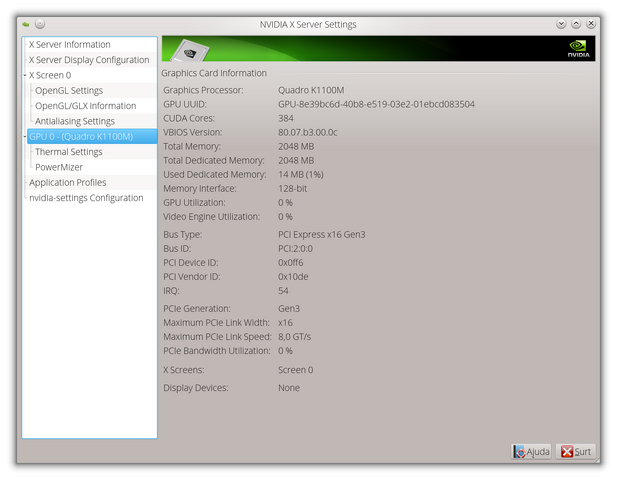Open nvidia-settings Configuration page
This screenshot has height=480, width=617.
coord(86,198)
